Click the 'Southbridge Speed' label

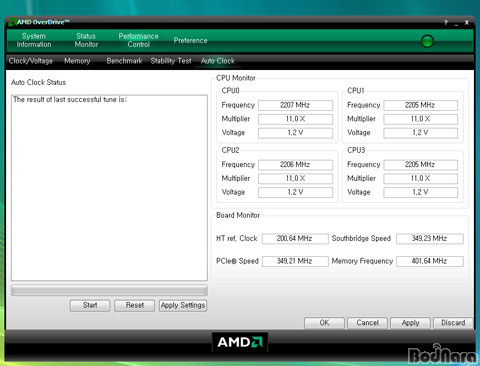click(361, 239)
